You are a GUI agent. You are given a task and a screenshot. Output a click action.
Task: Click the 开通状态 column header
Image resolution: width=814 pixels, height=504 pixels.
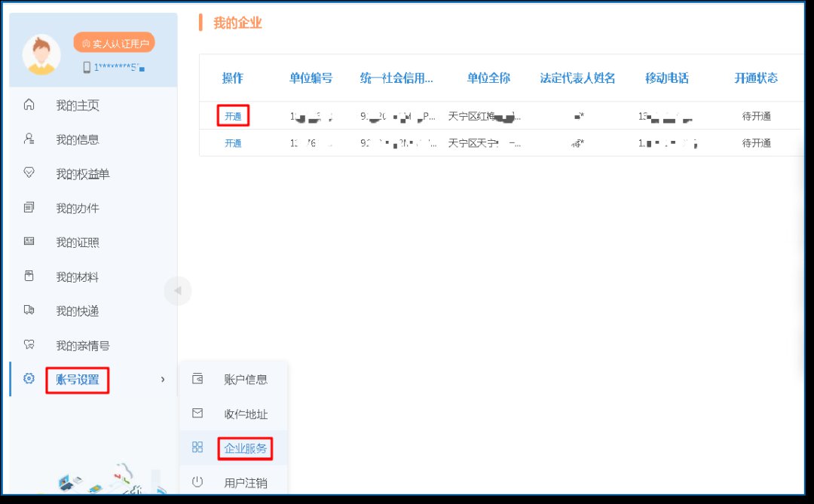[756, 78]
